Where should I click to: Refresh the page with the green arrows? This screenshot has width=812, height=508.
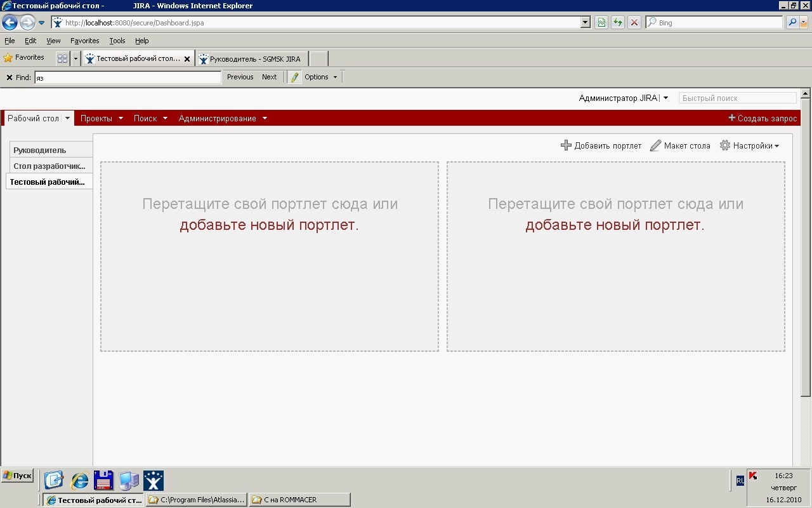(x=617, y=23)
